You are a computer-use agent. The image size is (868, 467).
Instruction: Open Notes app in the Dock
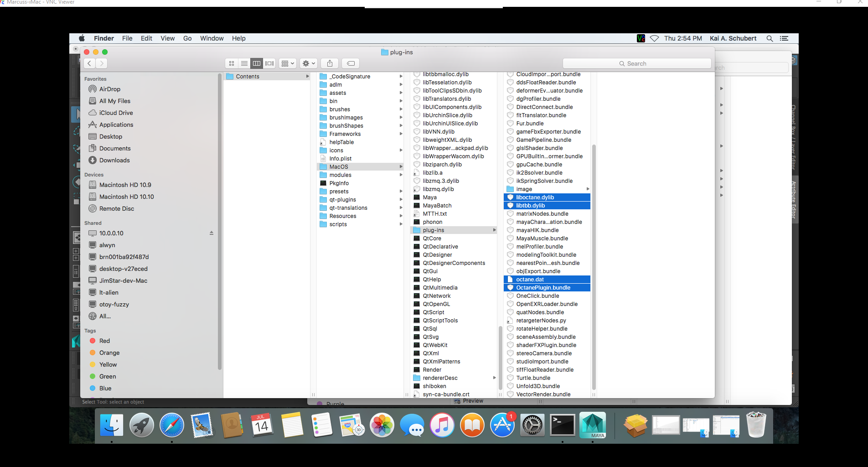pos(292,425)
